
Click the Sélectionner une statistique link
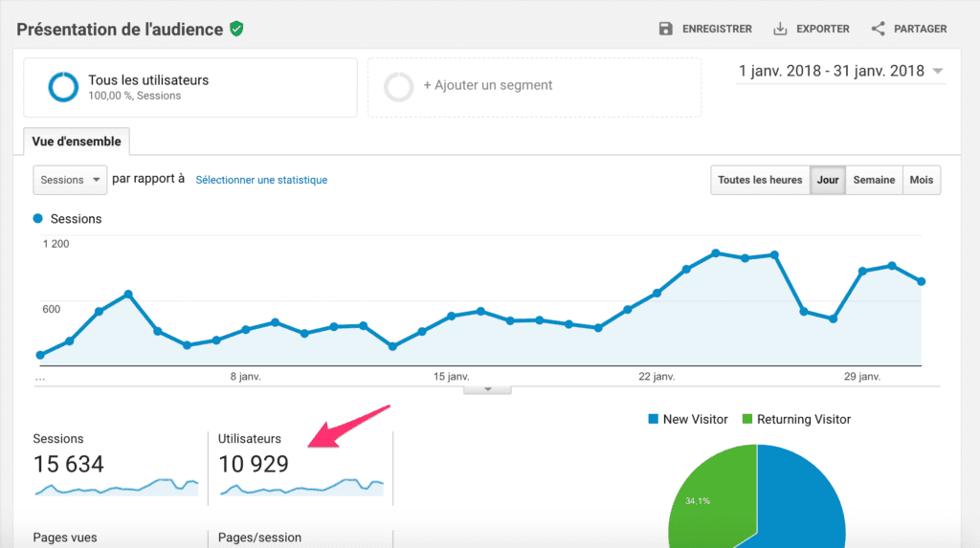261,180
